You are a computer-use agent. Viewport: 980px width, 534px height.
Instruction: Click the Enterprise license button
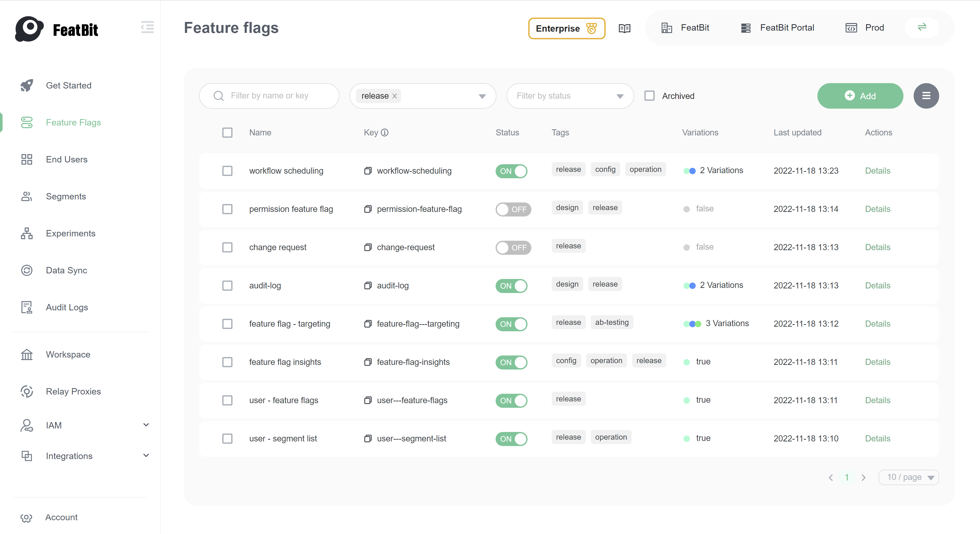tap(567, 28)
